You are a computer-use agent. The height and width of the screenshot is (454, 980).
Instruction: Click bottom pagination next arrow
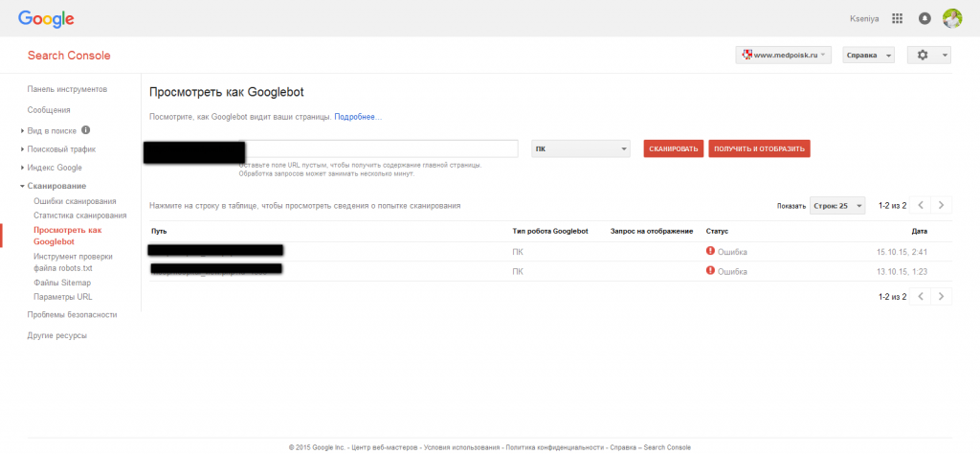(942, 296)
